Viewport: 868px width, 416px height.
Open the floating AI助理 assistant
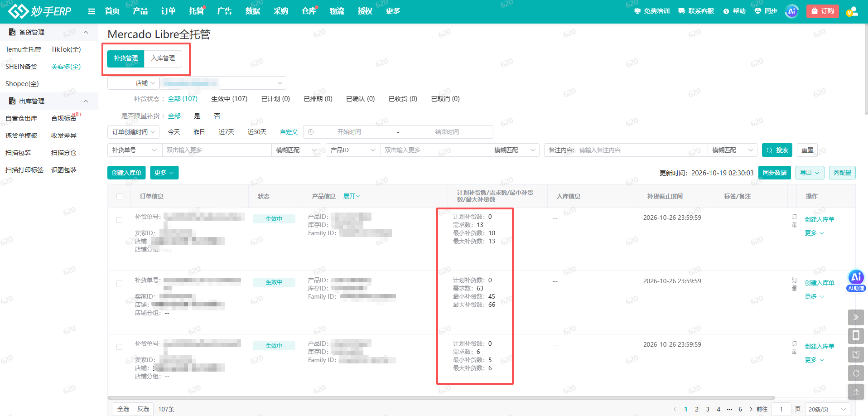(x=856, y=281)
